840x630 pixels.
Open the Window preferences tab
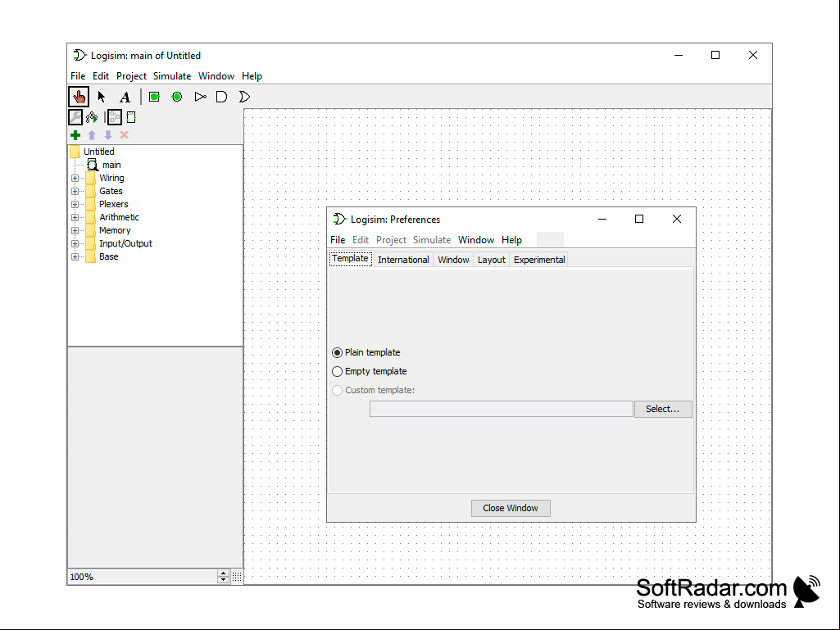coord(453,260)
